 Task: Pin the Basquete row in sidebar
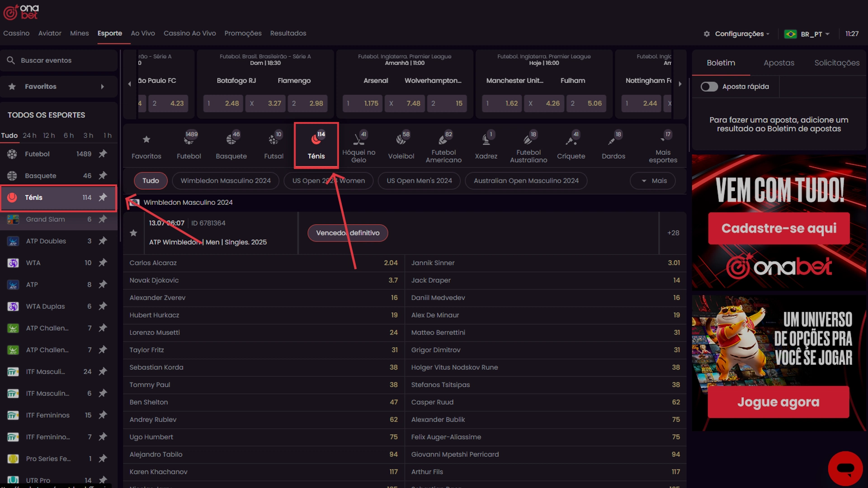pos(103,175)
